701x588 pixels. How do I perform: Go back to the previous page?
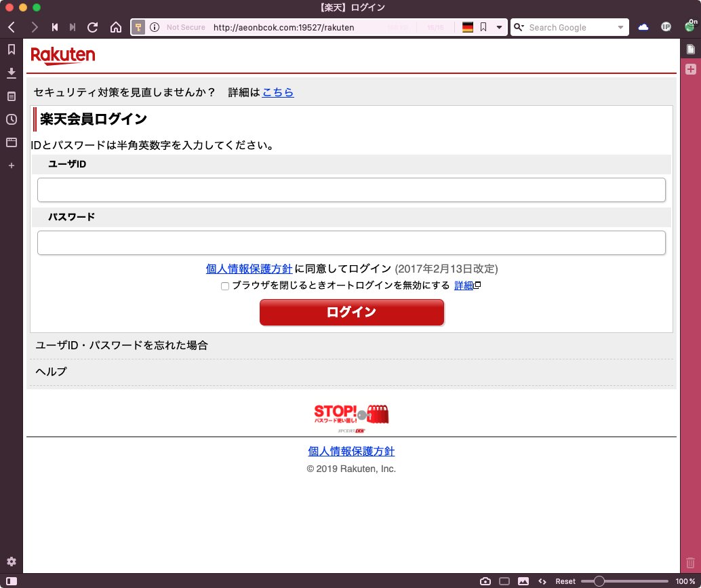[12, 27]
